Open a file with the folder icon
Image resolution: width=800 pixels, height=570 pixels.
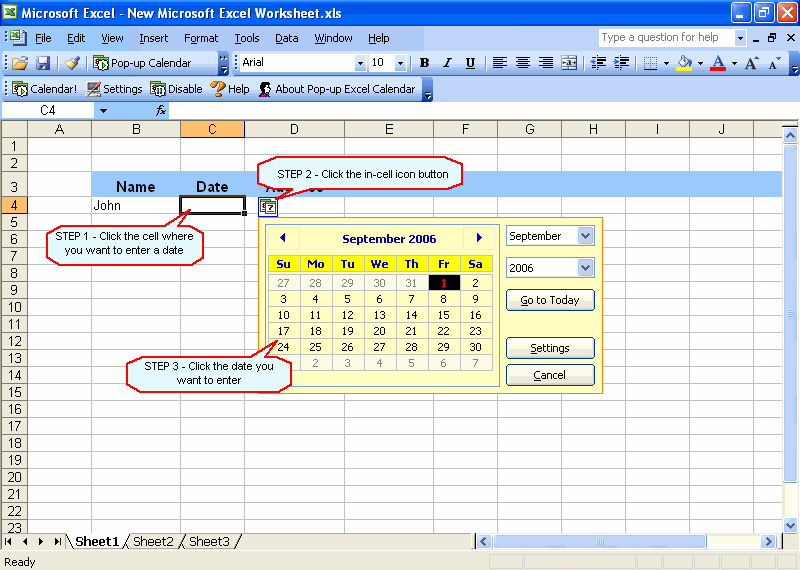20,63
